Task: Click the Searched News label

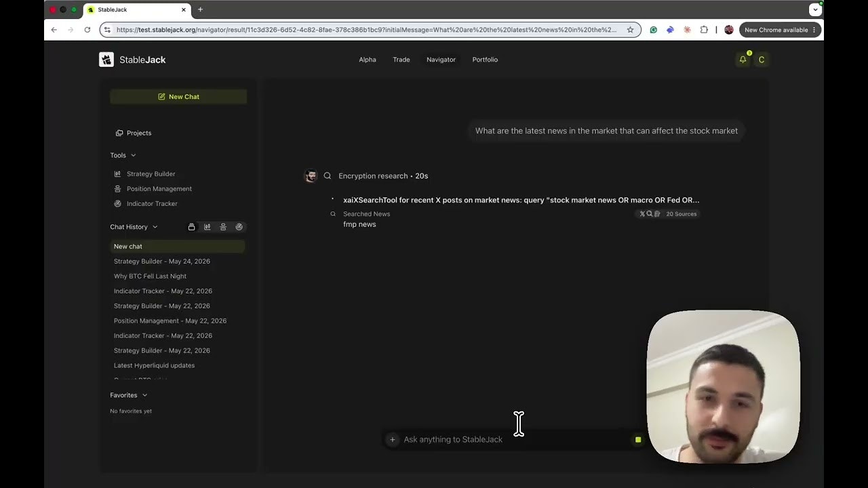Action: (x=366, y=214)
